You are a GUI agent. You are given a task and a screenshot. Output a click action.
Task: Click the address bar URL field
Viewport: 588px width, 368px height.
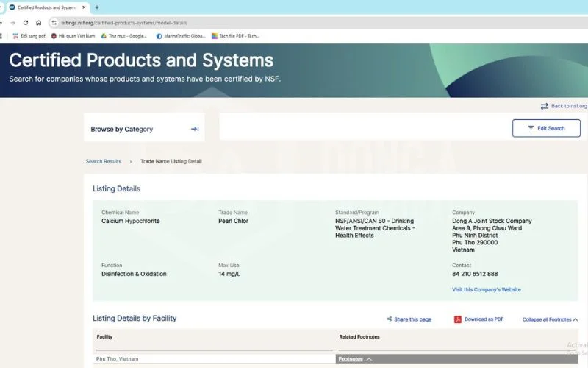tap(319, 23)
